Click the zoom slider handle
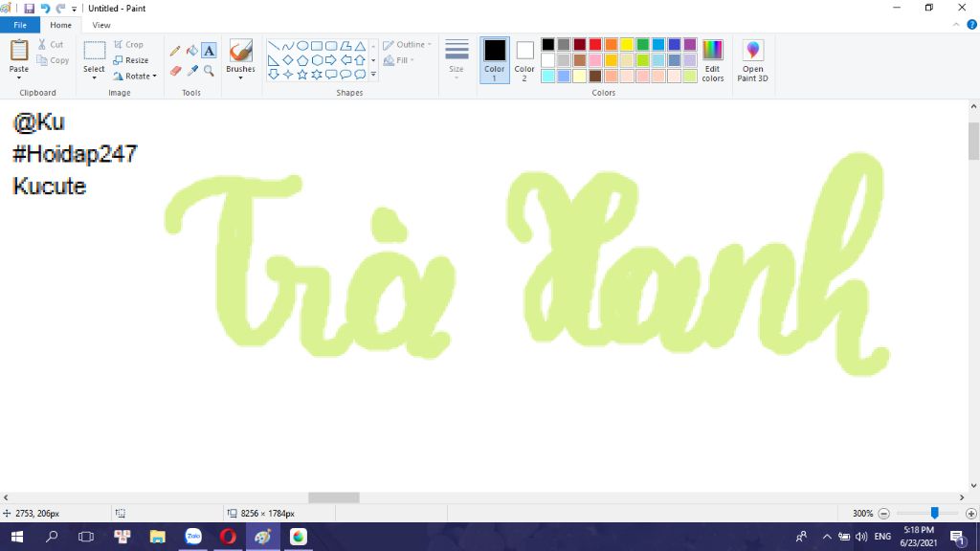The height and width of the screenshot is (551, 980). pyautogui.click(x=934, y=513)
